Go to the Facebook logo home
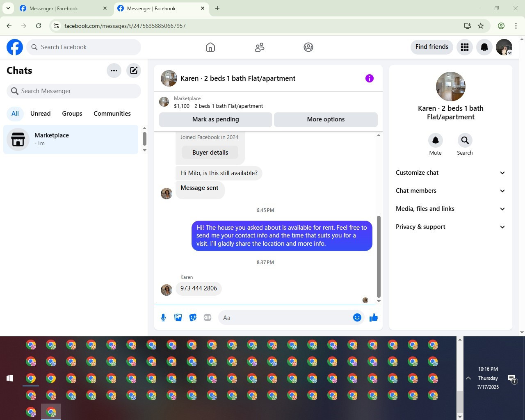Screen dimensions: 525x420 point(15,47)
